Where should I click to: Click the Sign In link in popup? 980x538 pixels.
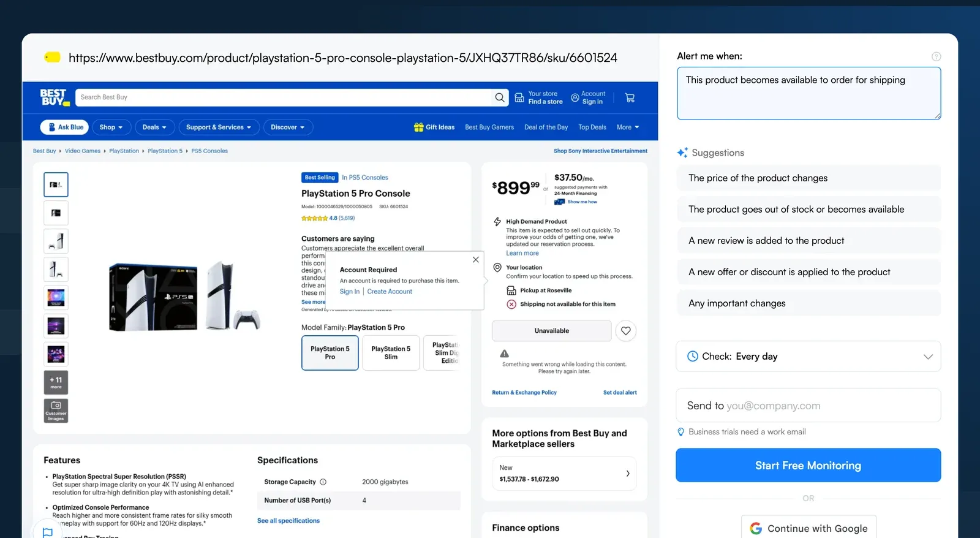(x=350, y=292)
